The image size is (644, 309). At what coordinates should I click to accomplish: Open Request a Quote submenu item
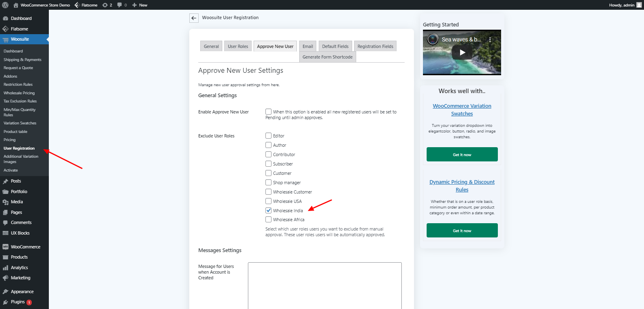pyautogui.click(x=18, y=68)
